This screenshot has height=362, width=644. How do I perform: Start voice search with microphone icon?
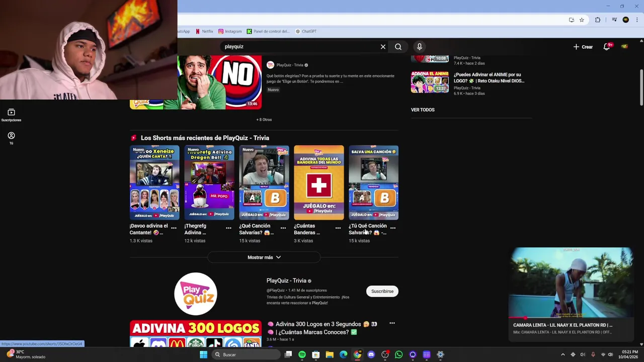(419, 47)
